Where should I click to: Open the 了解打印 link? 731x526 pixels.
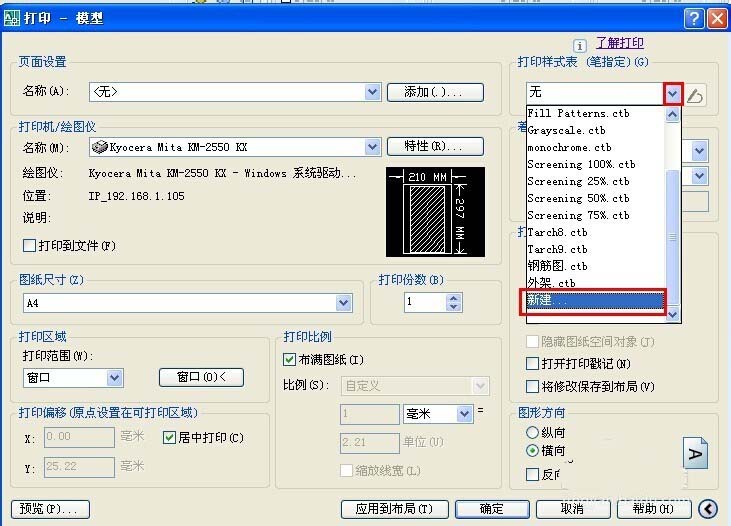pyautogui.click(x=620, y=43)
